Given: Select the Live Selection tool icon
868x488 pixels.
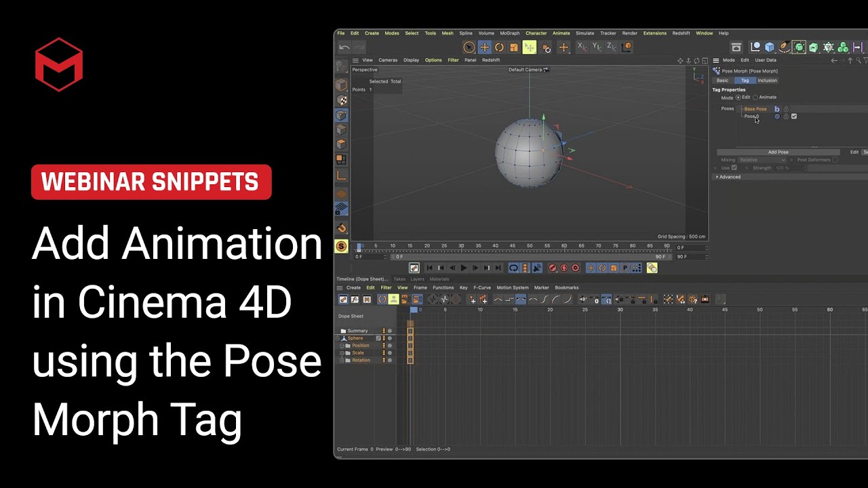Looking at the screenshot, I should [x=469, y=47].
